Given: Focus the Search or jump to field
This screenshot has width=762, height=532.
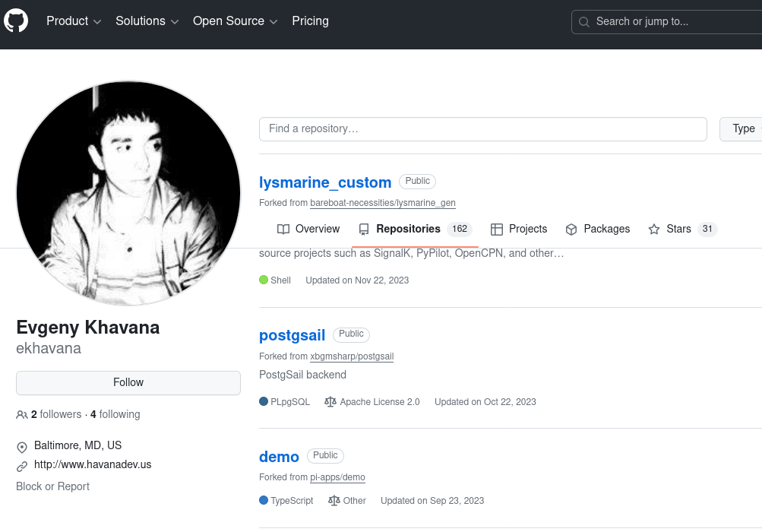Looking at the screenshot, I should coord(667,22).
